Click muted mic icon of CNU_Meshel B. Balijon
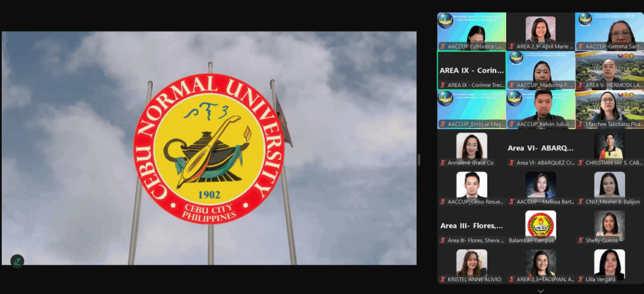 (580, 202)
